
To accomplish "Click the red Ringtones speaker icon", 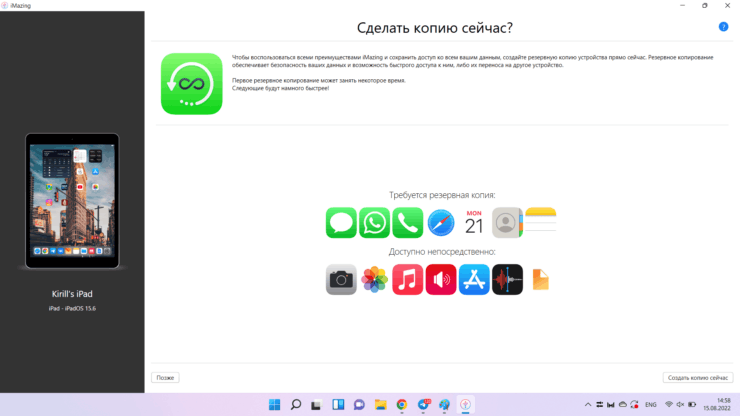I will [x=441, y=280].
